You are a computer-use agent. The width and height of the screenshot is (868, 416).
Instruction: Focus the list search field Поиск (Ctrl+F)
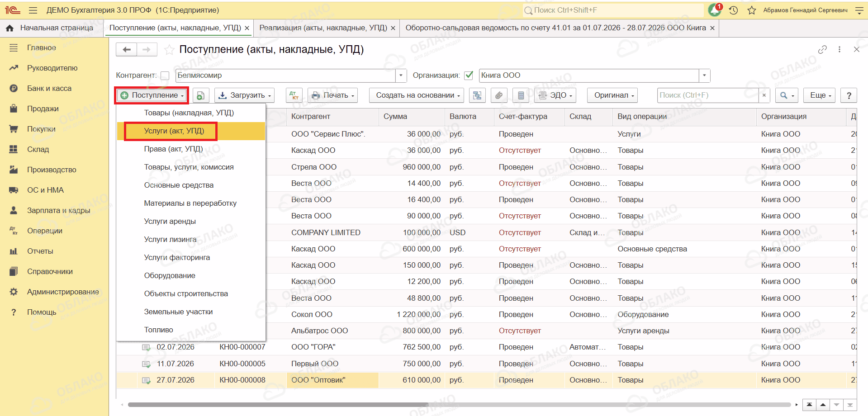tap(708, 95)
